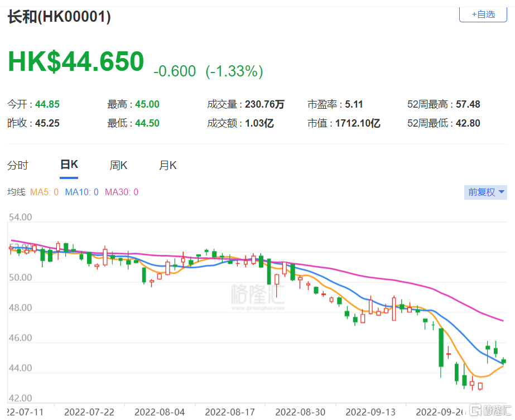The width and height of the screenshot is (515, 420).
Task: Switch to the 分时 intraday tab
Action: click(x=18, y=165)
